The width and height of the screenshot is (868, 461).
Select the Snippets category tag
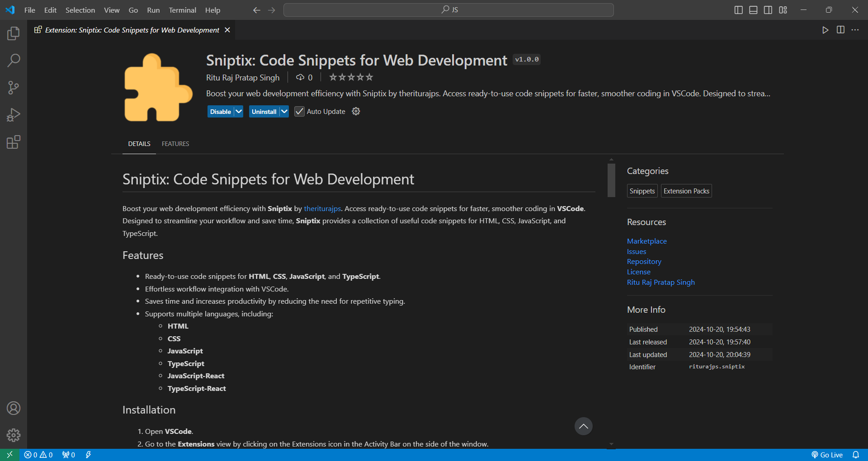point(642,191)
